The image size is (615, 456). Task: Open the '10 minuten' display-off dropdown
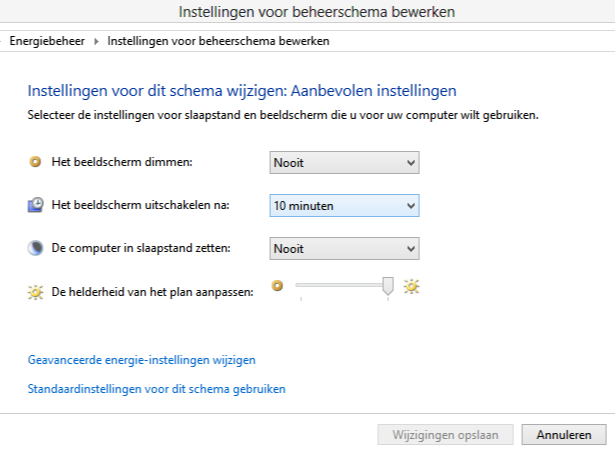coord(344,205)
